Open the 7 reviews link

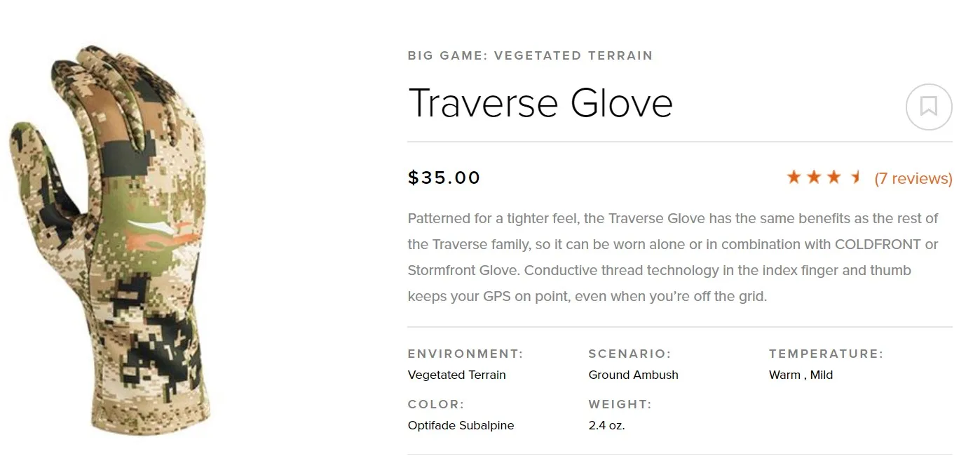(x=913, y=178)
